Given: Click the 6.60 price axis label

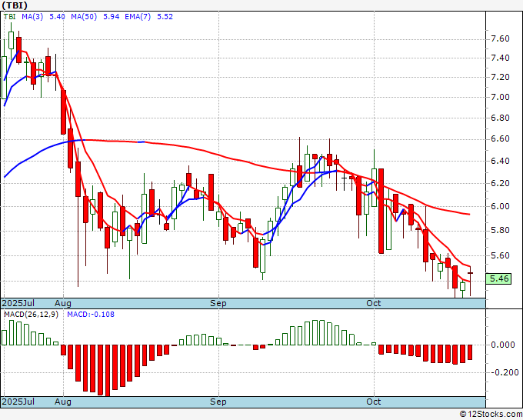Looking at the screenshot, I should (501, 139).
